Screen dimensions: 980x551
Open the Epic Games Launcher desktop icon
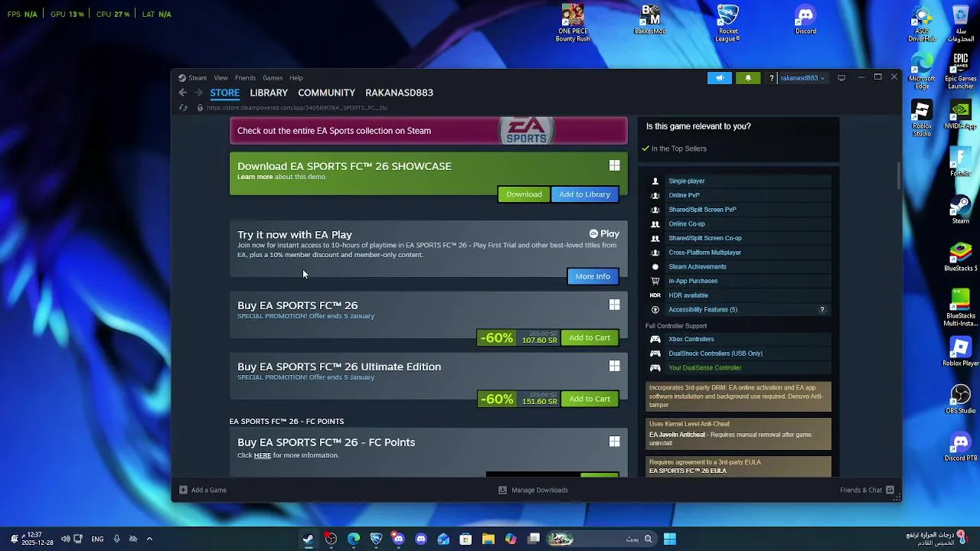(960, 71)
